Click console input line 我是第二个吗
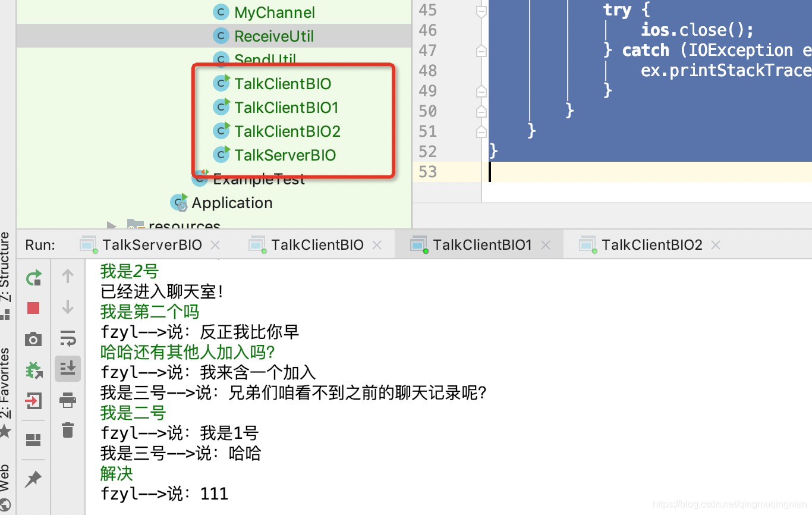The height and width of the screenshot is (515, 812). pos(150,312)
